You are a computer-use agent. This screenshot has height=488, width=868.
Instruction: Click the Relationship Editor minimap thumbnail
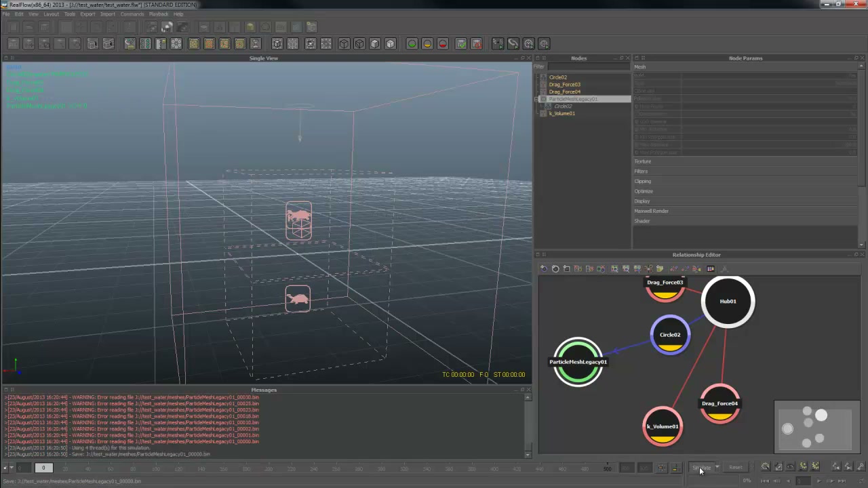pyautogui.click(x=818, y=427)
